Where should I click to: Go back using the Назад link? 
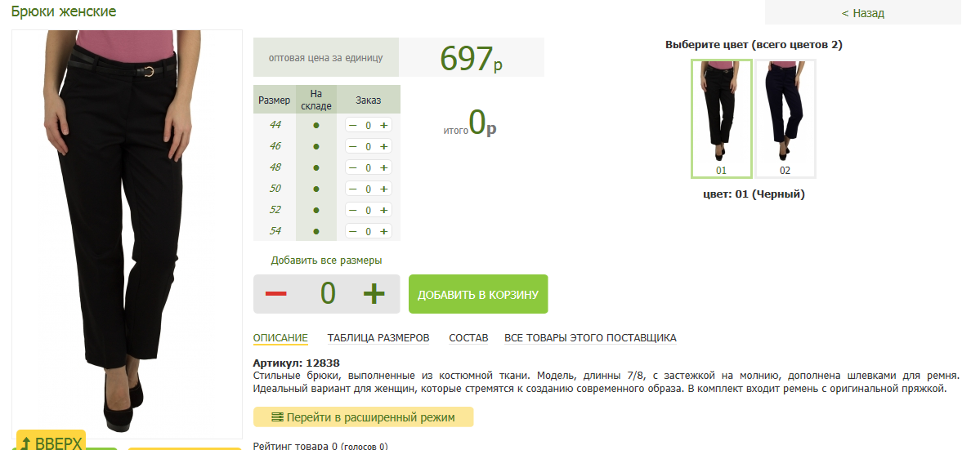point(862,13)
